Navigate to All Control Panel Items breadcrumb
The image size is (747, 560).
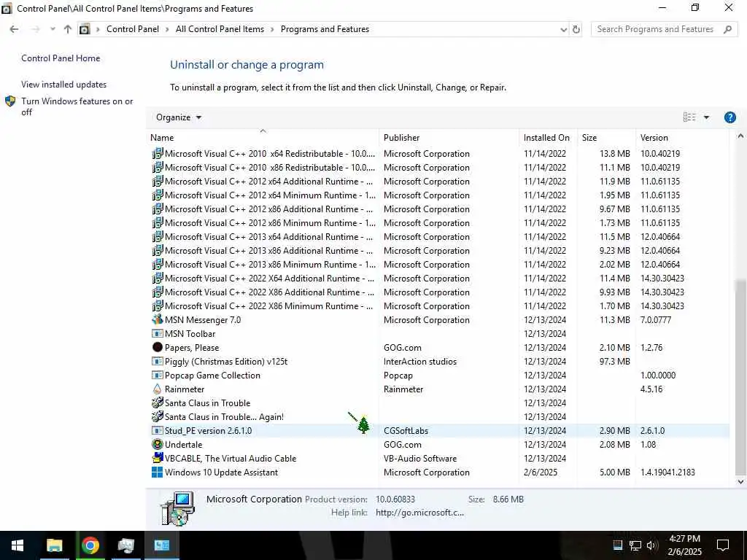(220, 29)
